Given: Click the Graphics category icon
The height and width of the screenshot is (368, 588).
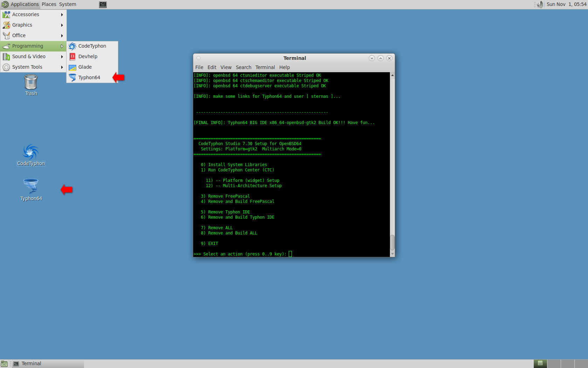Looking at the screenshot, I should (6, 25).
